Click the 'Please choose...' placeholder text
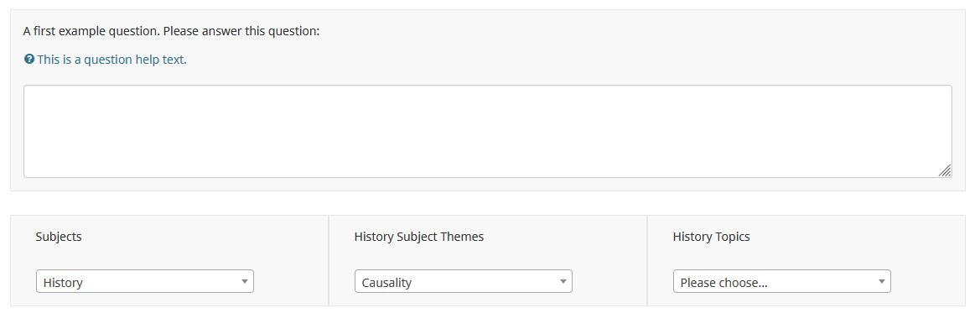This screenshot has width=980, height=334. click(x=723, y=283)
